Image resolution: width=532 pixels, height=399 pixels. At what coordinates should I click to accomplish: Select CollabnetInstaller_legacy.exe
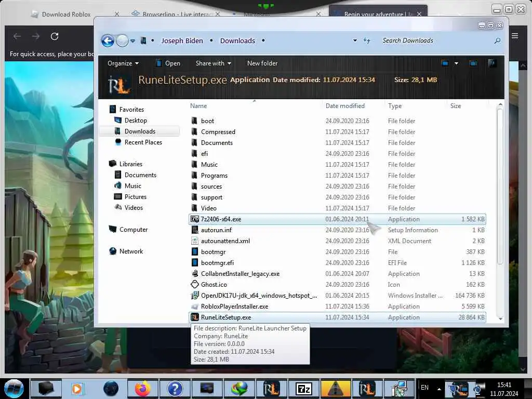(337, 274)
